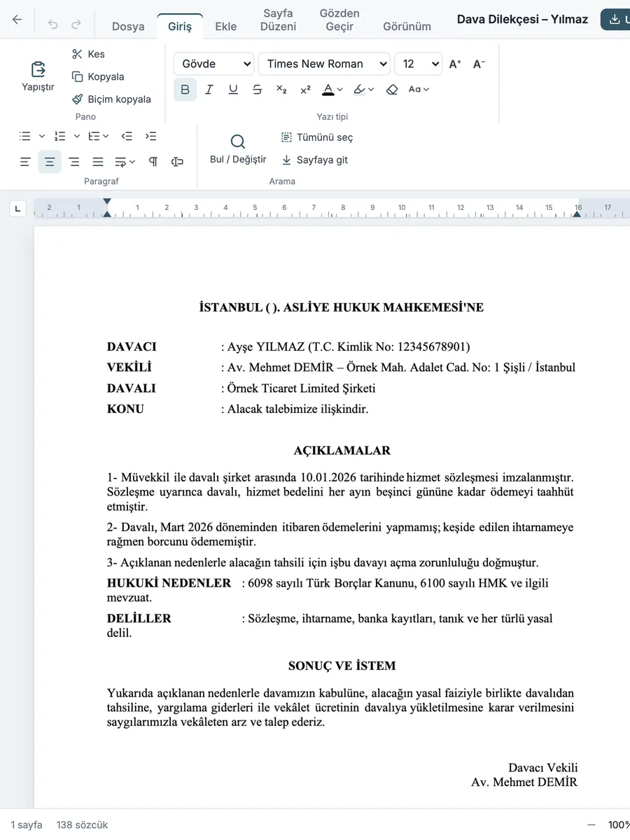Open the Aa change case dropdown
The image size is (630, 840).
coord(419,90)
